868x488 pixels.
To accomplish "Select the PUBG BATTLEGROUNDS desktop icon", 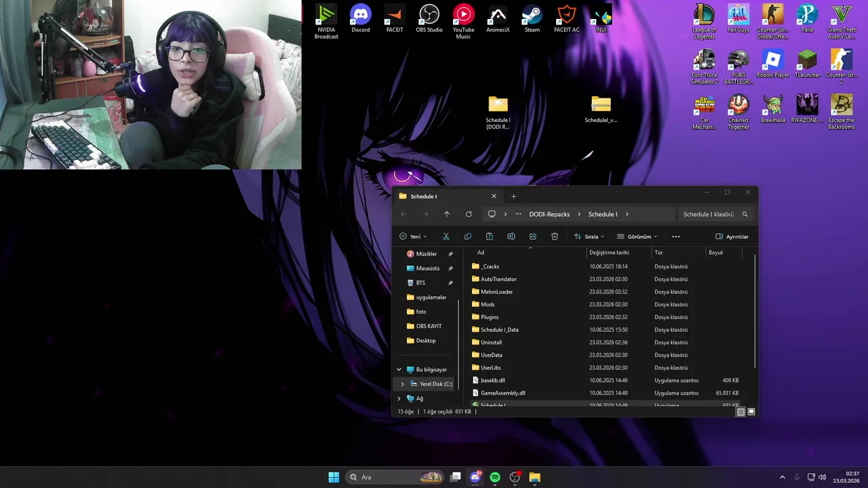I will point(738,67).
